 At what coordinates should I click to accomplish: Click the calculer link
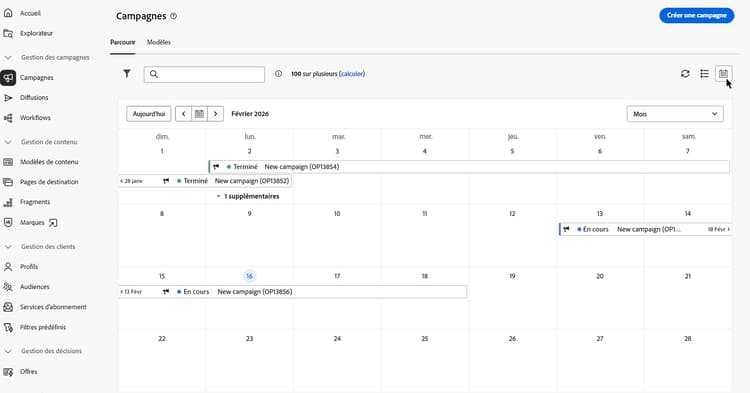353,74
